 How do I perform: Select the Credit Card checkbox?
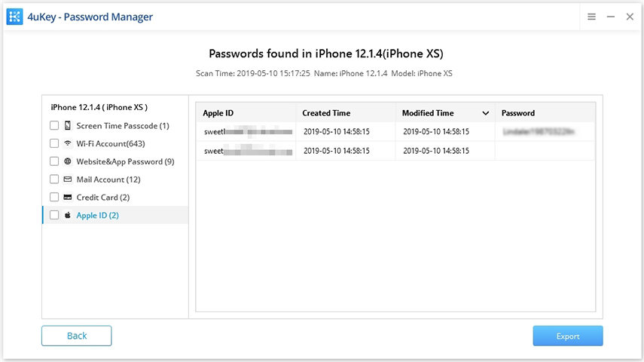pos(54,198)
